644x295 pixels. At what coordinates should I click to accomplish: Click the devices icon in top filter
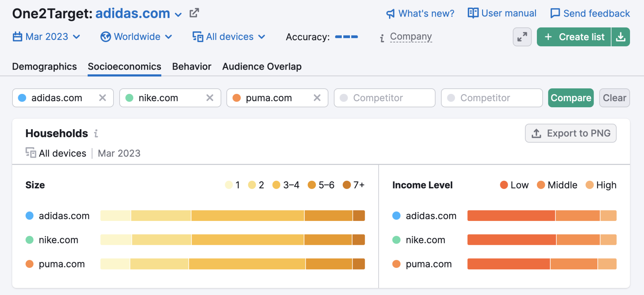[x=198, y=37]
